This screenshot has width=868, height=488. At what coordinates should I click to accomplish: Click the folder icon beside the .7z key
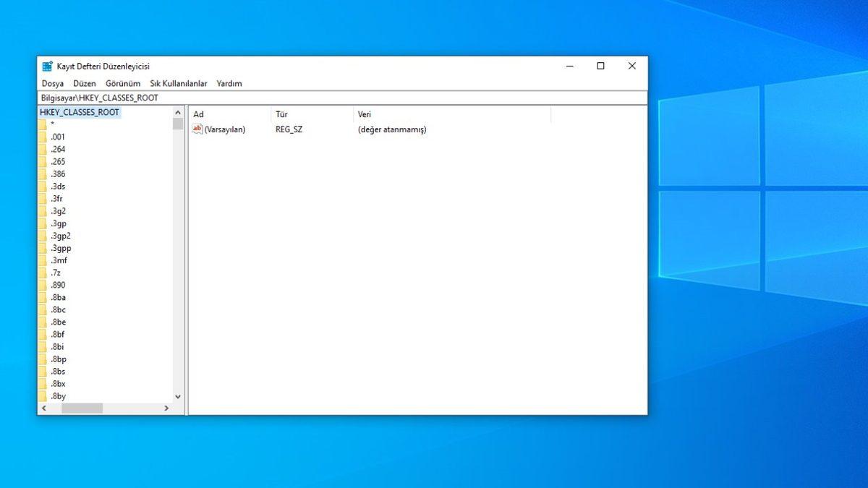(44, 273)
